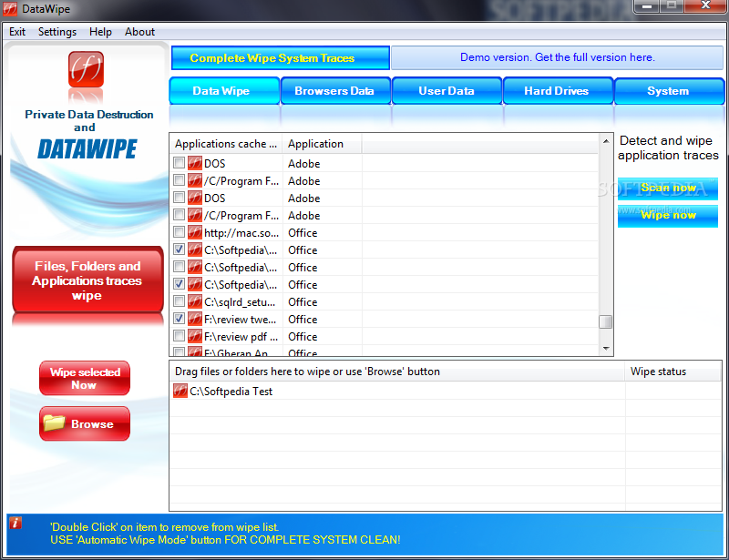The height and width of the screenshot is (560, 729).
Task: Uncheck the F:\review twe... checkbox
Action: tap(179, 318)
